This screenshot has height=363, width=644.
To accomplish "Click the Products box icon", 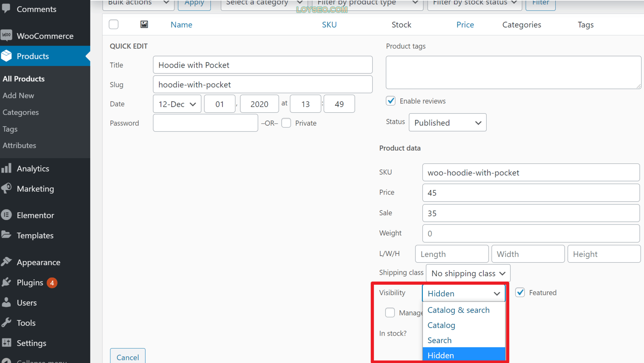I will pos(6,56).
